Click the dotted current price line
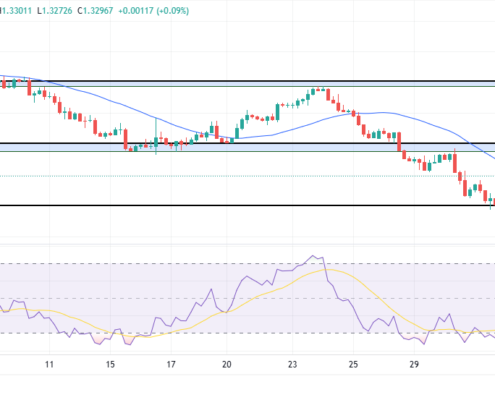Screen dimensions: 495x400 tap(247, 176)
